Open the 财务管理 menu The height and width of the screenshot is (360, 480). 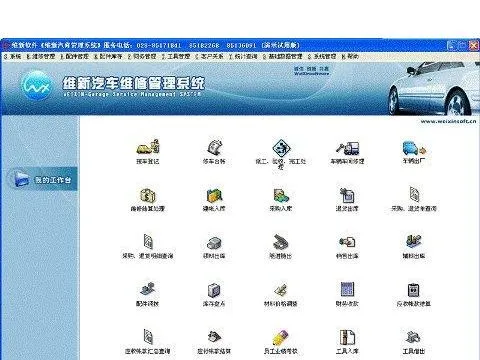142,57
